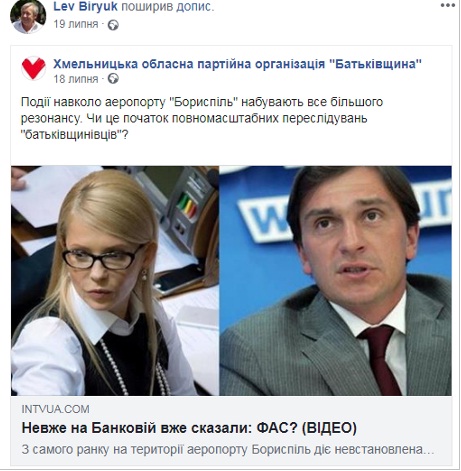Viewport: 461px width, 471px height.
Task: Click the globe privacy icon beside 19 липня
Action: (x=113, y=25)
